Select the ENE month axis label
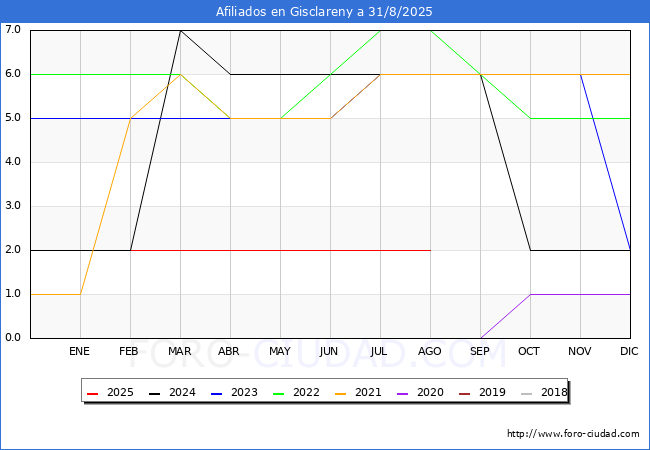Screen dimensions: 650x450 tap(79, 351)
